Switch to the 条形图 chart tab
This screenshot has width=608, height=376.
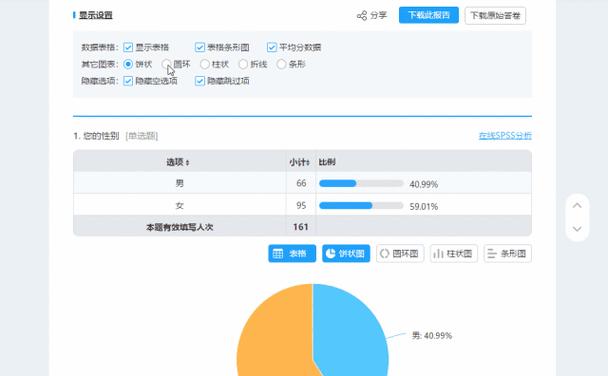coord(508,254)
